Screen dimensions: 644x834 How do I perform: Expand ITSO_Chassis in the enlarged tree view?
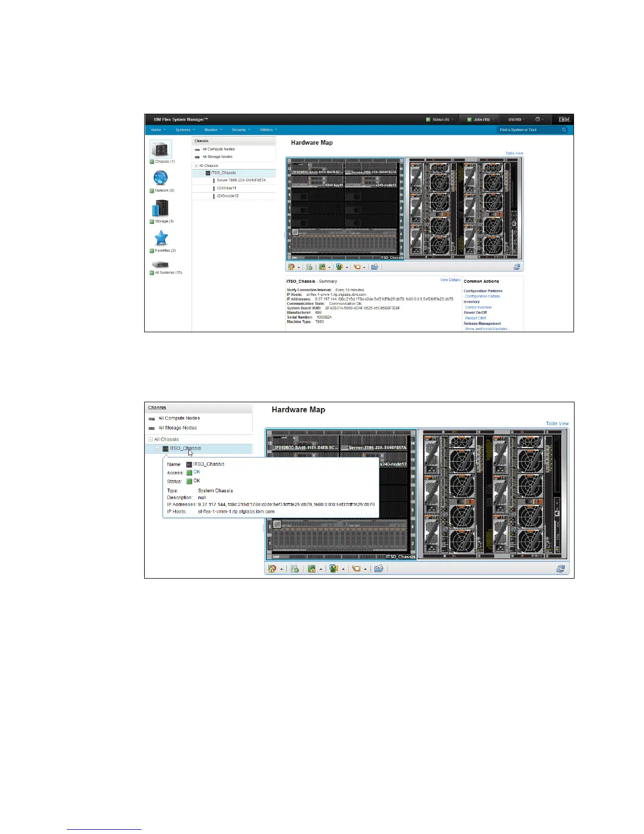click(x=157, y=449)
